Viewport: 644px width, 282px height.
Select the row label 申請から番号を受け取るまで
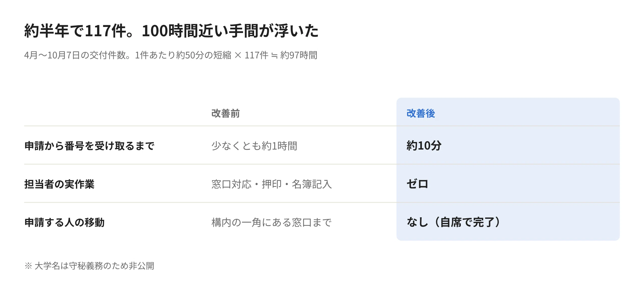89,146
